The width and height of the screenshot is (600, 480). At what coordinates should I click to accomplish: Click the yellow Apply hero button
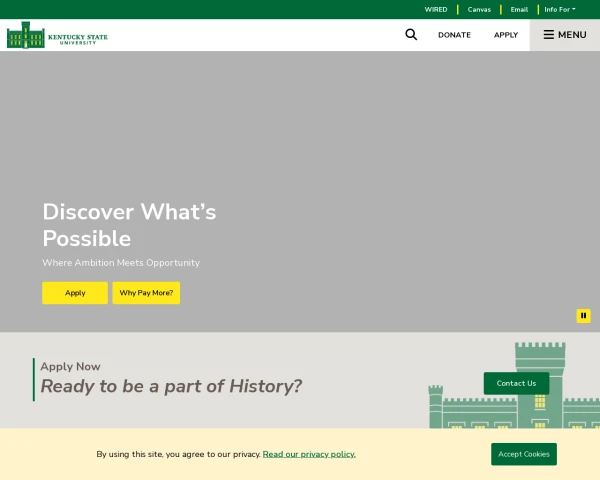pyautogui.click(x=75, y=293)
